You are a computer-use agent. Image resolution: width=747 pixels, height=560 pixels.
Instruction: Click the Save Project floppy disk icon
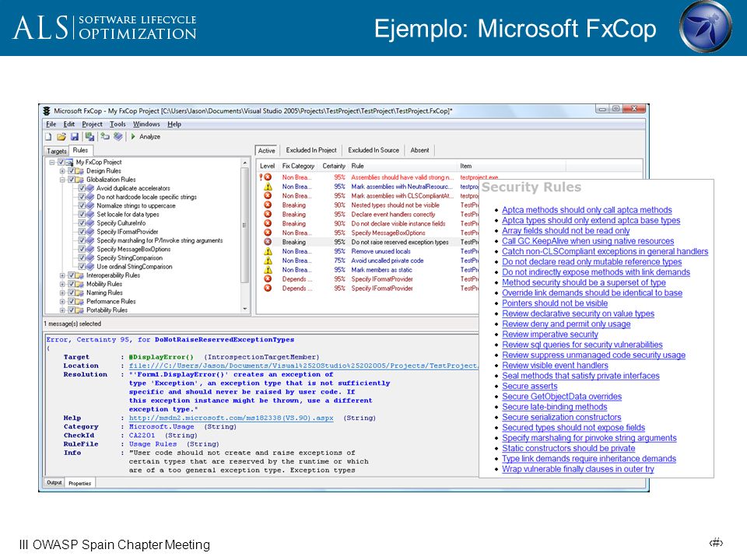tap(75, 137)
